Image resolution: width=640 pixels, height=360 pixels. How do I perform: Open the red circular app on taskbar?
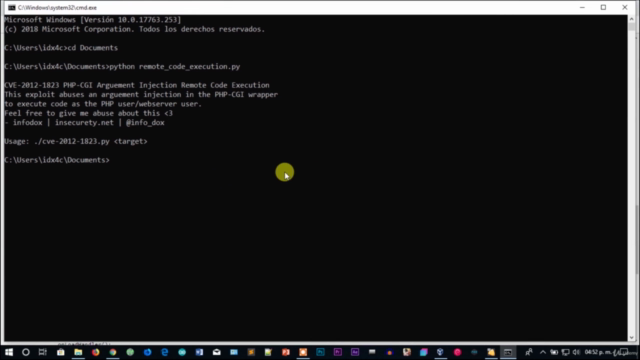point(457,352)
